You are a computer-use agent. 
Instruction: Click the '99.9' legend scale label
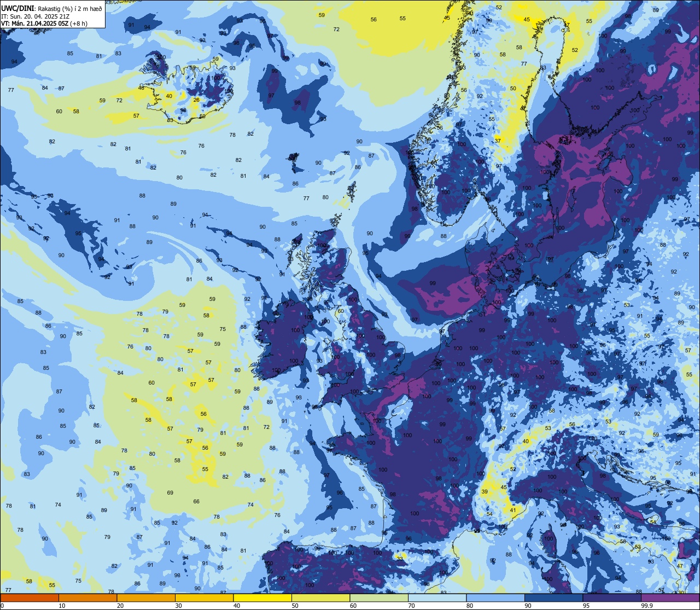click(x=647, y=606)
